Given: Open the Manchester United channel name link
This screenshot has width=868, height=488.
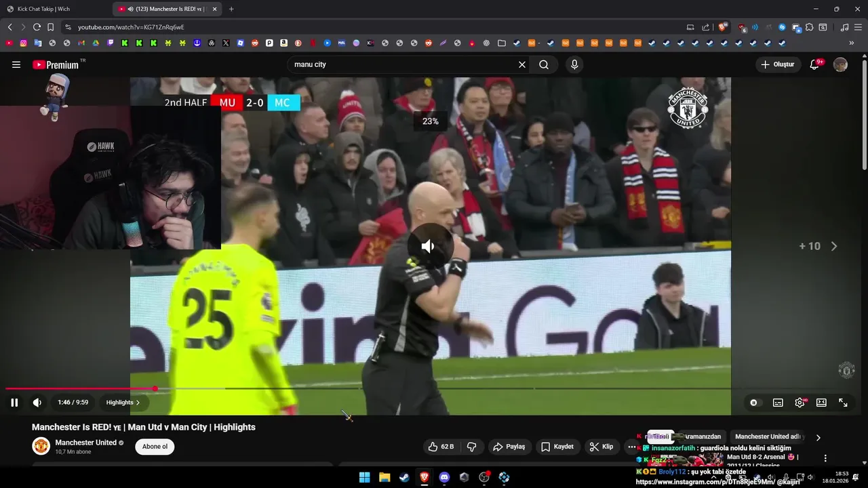Looking at the screenshot, I should pyautogui.click(x=85, y=443).
